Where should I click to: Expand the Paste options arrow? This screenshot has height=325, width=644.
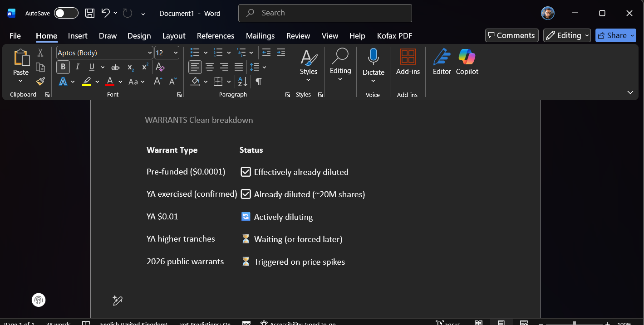coord(21,82)
